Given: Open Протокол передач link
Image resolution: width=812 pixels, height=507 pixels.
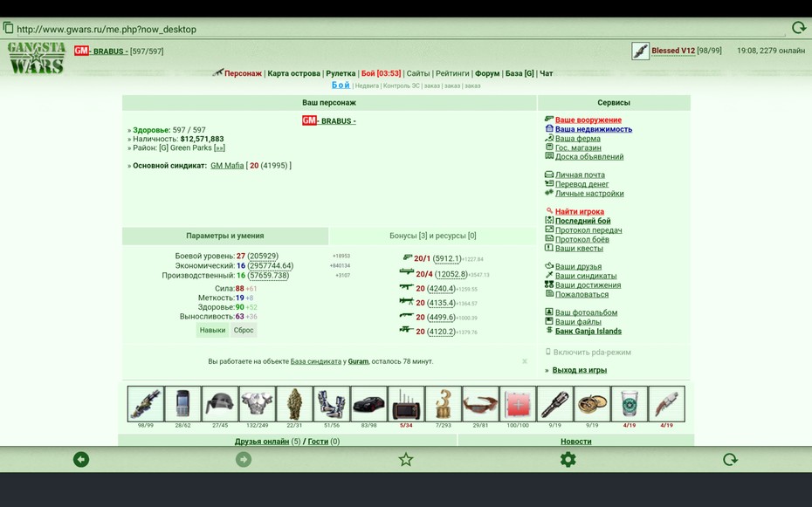Looking at the screenshot, I should 588,230.
